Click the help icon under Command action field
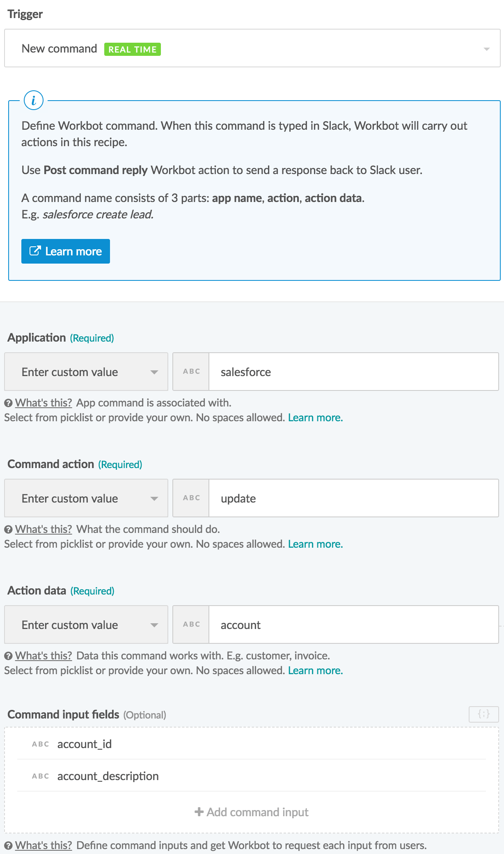Image resolution: width=504 pixels, height=854 pixels. click(8, 530)
